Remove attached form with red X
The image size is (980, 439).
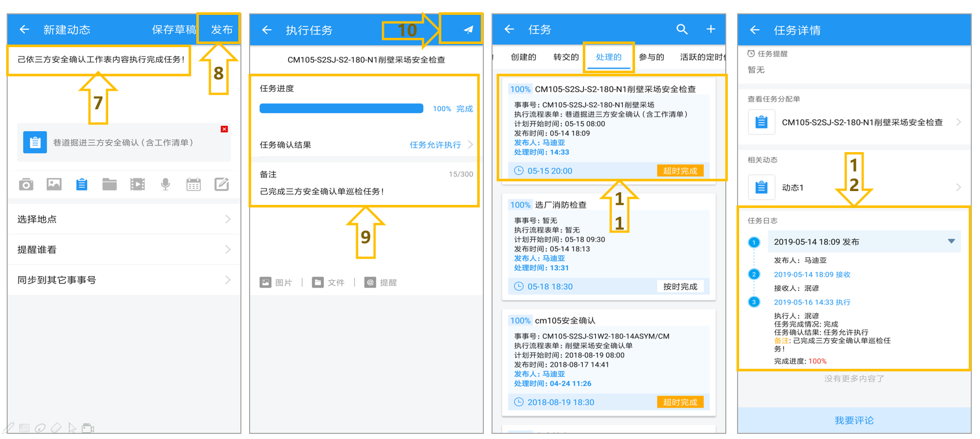tap(224, 129)
